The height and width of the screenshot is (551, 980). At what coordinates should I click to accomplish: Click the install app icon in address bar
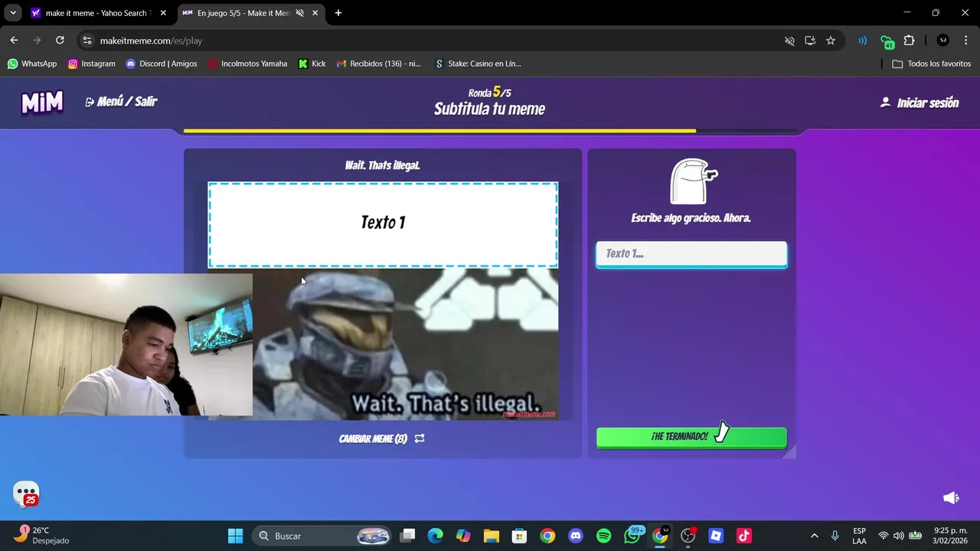tap(810, 41)
